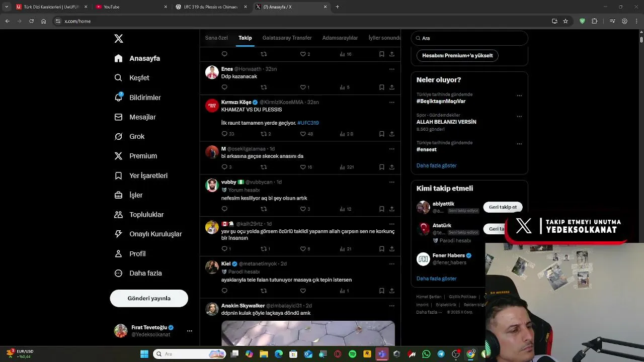Share kalh29rtz's yav şu oçu post

click(x=392, y=249)
